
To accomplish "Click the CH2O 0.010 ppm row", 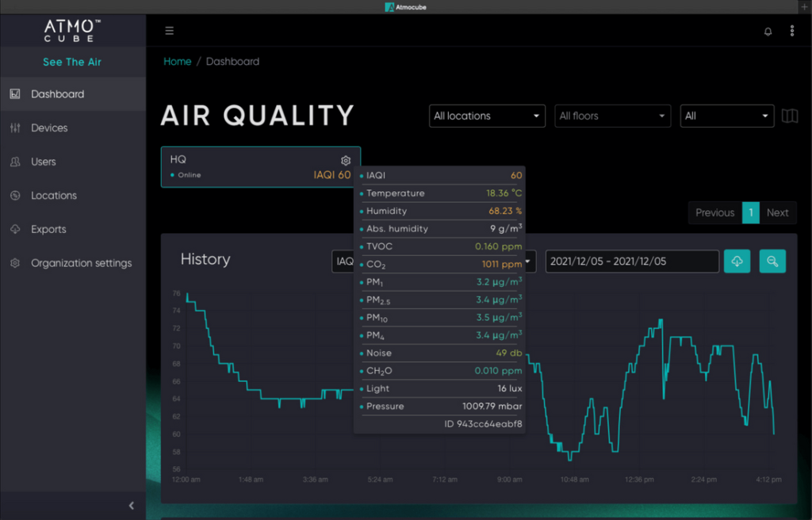I will click(x=441, y=371).
